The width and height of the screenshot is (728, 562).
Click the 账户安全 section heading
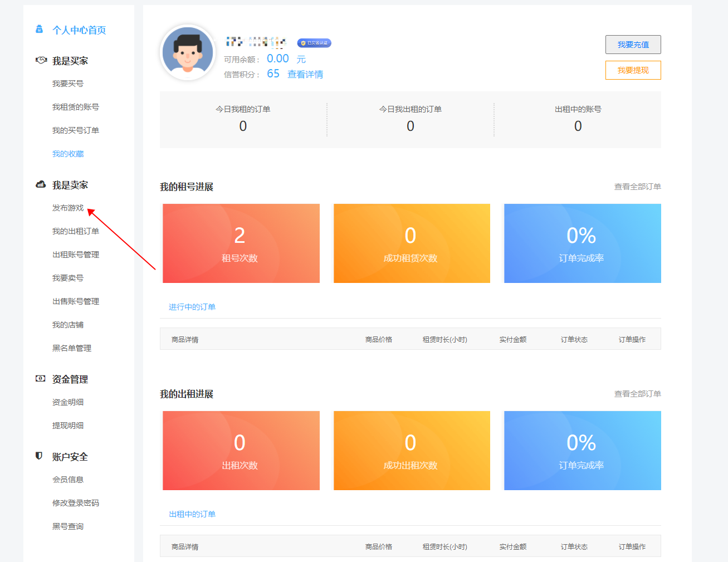pos(70,457)
